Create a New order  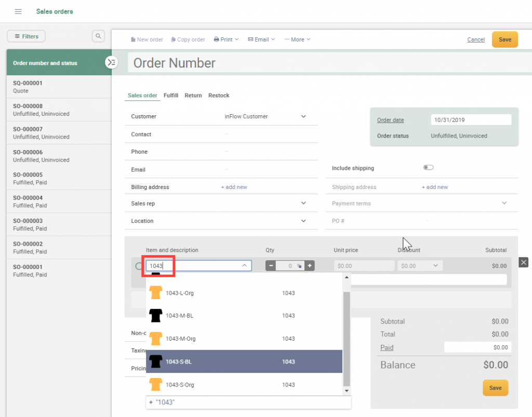147,39
